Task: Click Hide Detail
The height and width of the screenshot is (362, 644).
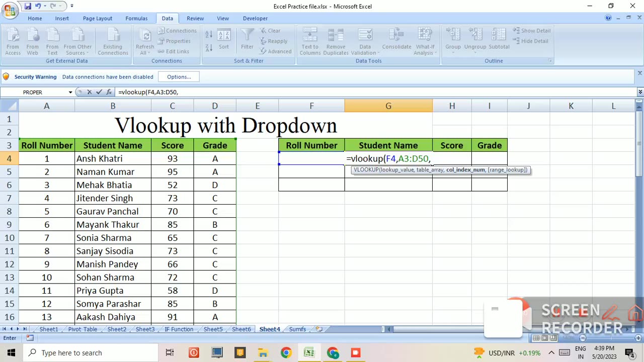Action: click(x=531, y=41)
